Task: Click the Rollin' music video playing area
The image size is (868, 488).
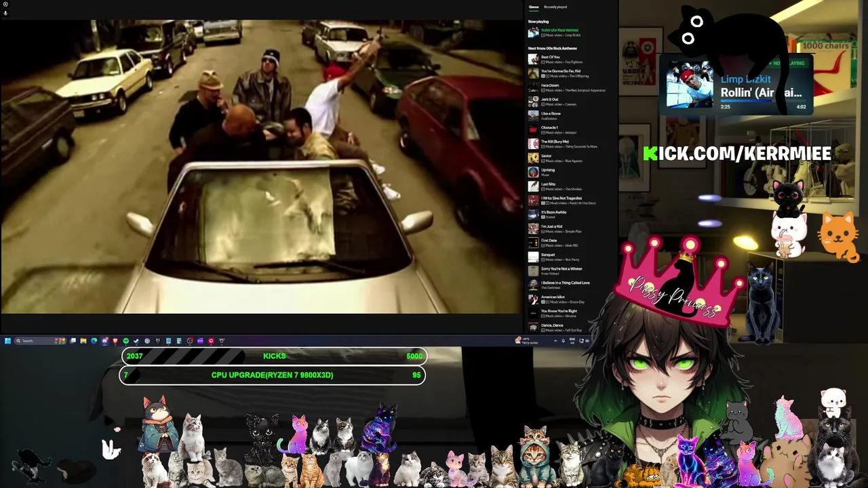Action: coord(262,166)
